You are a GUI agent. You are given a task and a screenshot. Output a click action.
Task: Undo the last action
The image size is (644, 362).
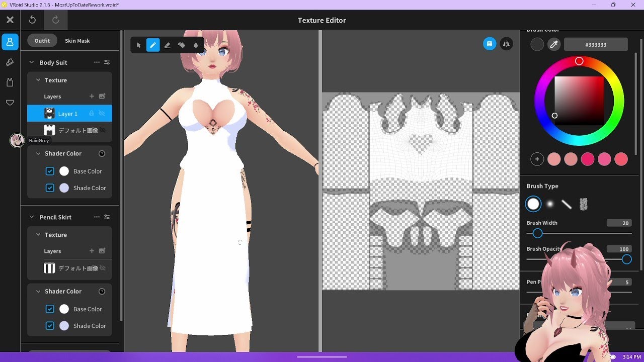coord(32,20)
